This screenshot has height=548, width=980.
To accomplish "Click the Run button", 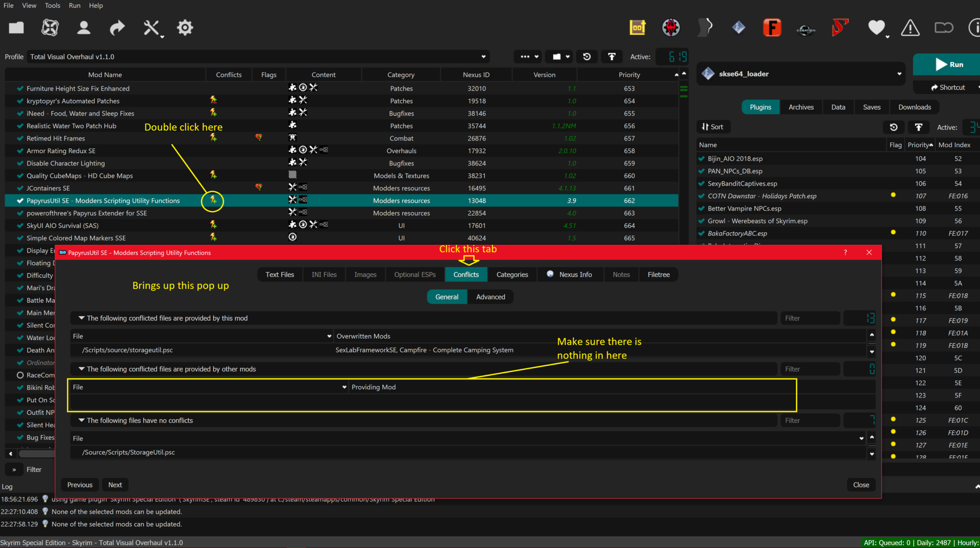I will [948, 64].
